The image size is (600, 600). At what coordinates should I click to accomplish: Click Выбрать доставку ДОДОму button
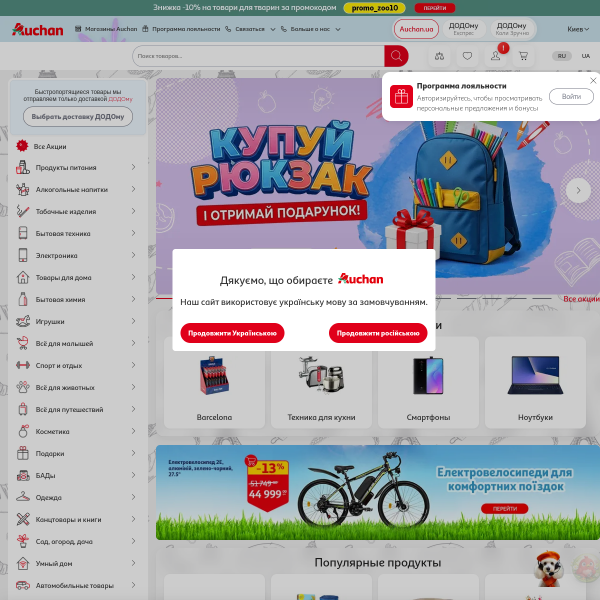78,117
